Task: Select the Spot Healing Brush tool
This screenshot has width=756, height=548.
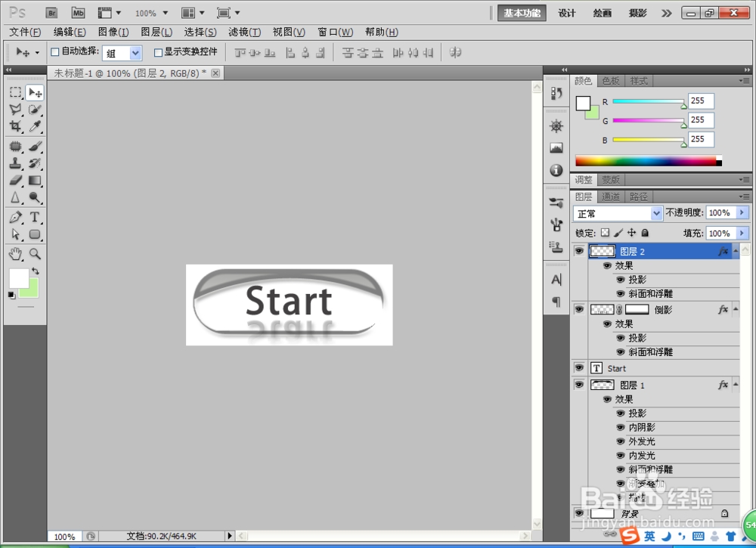Action: click(15, 146)
